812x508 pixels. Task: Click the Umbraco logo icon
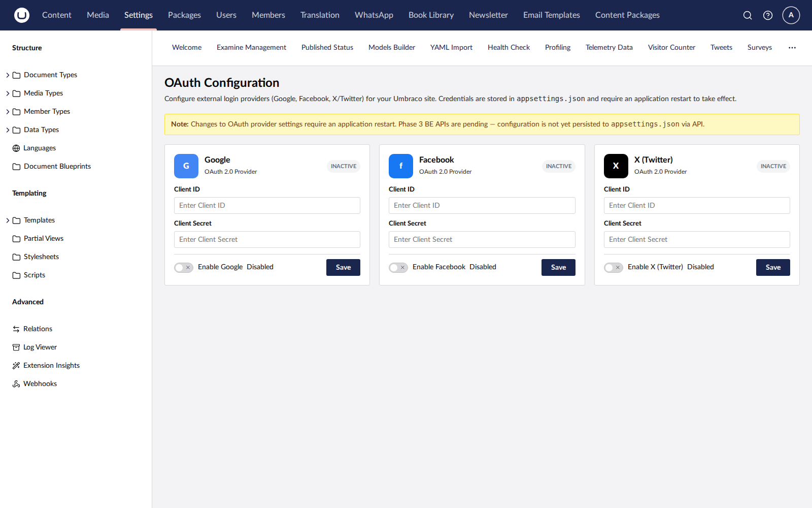click(x=22, y=15)
